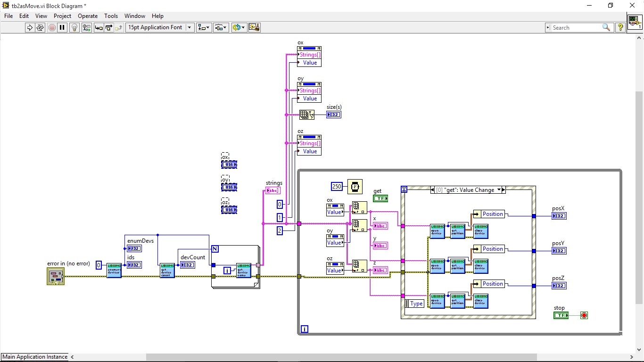The width and height of the screenshot is (644, 362).
Task: Click the context Help question mark button
Action: tap(620, 28)
